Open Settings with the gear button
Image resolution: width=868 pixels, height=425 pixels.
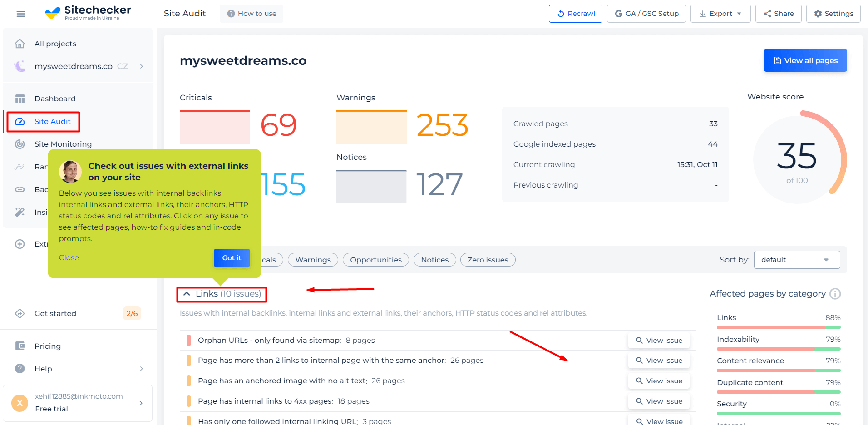point(833,14)
